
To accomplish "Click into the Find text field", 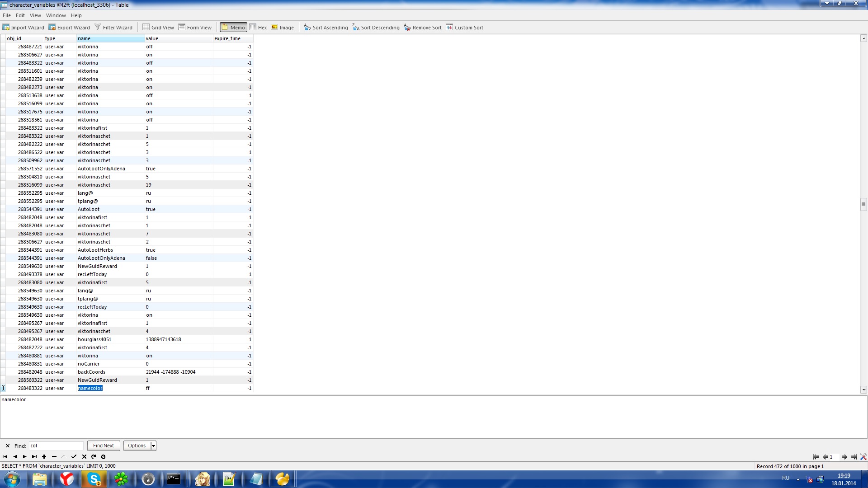I will (x=56, y=446).
